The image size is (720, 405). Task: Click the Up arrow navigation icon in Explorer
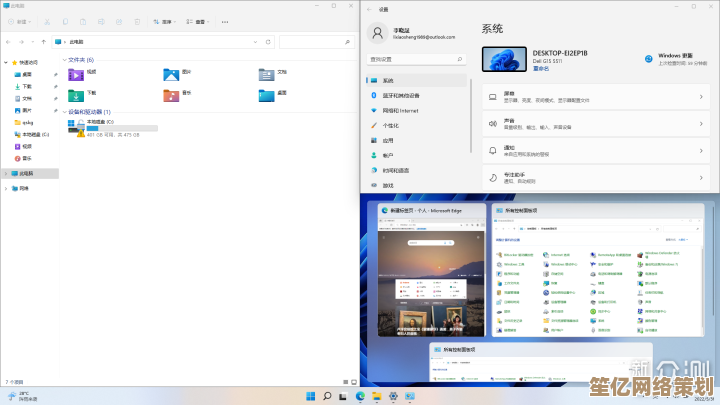coord(44,42)
